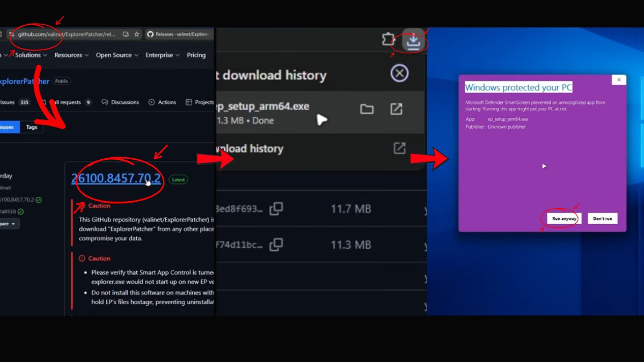Viewport: 644px width, 362px height.
Task: Switch to the Releases tab
Action: 9,127
